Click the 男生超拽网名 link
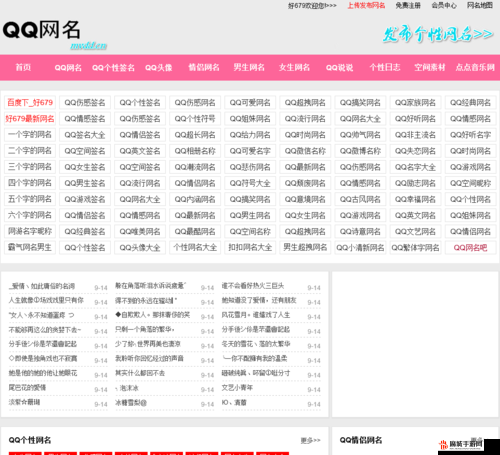 click(x=305, y=248)
